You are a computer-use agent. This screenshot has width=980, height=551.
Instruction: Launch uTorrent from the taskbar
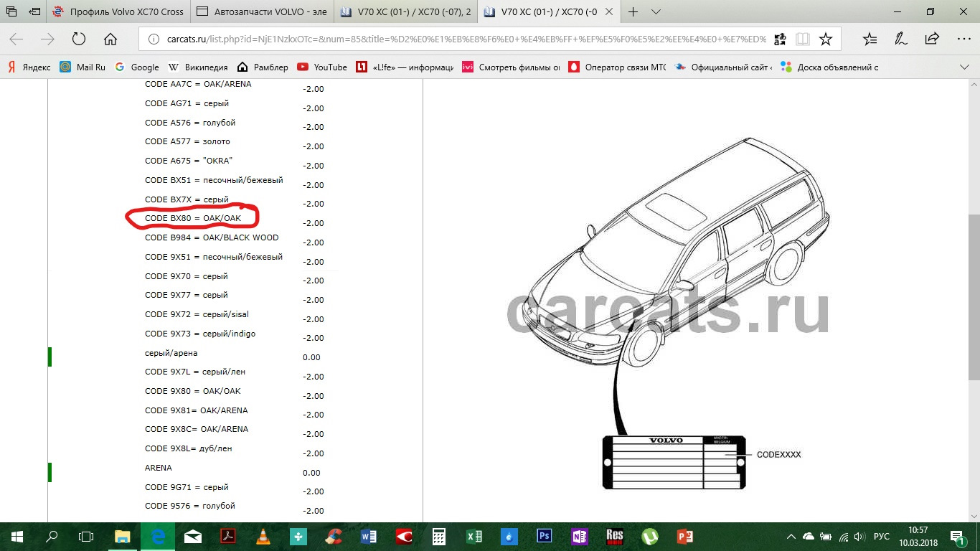click(x=650, y=537)
